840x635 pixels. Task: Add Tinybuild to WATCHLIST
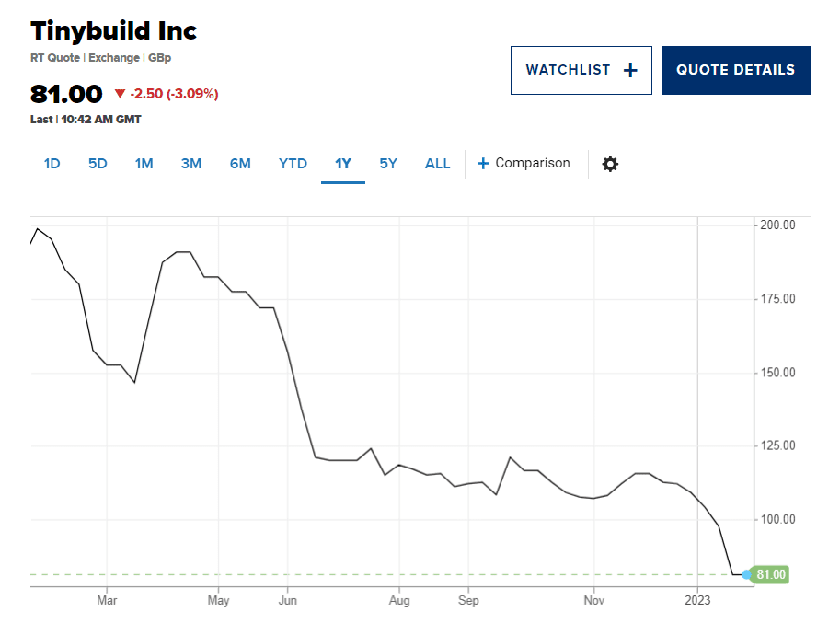click(581, 70)
